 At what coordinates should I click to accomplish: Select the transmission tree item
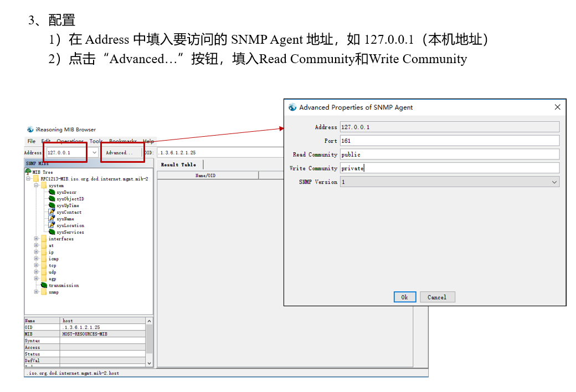(x=64, y=285)
